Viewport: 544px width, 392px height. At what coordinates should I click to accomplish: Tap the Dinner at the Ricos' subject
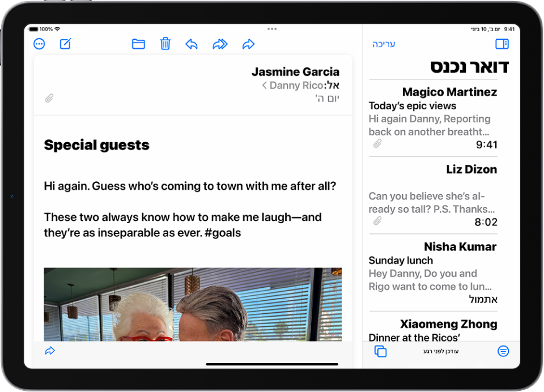[414, 337]
